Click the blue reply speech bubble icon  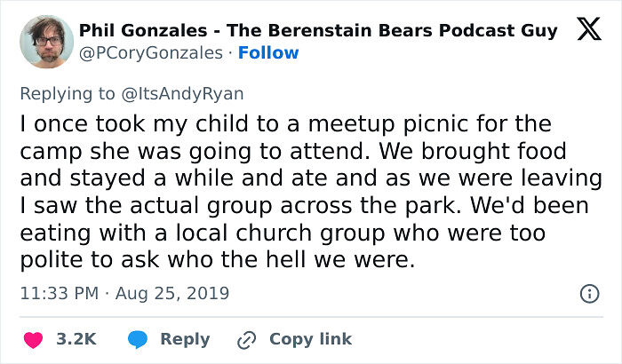137,339
